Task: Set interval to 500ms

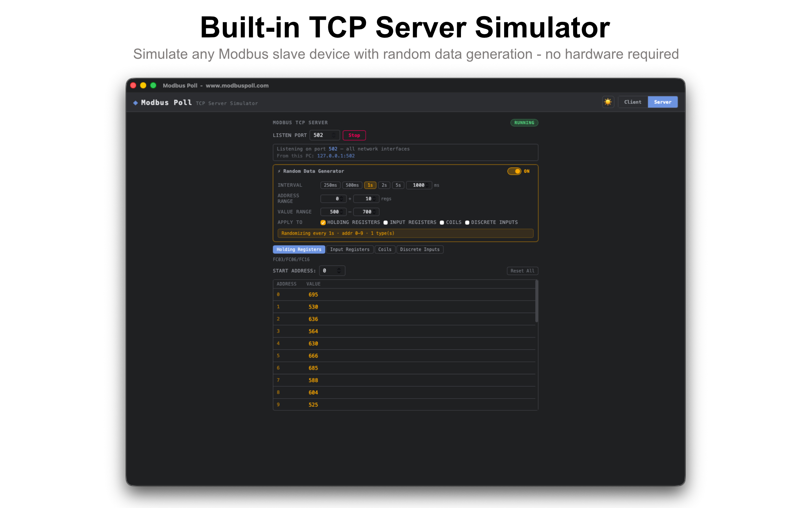Action: [352, 185]
